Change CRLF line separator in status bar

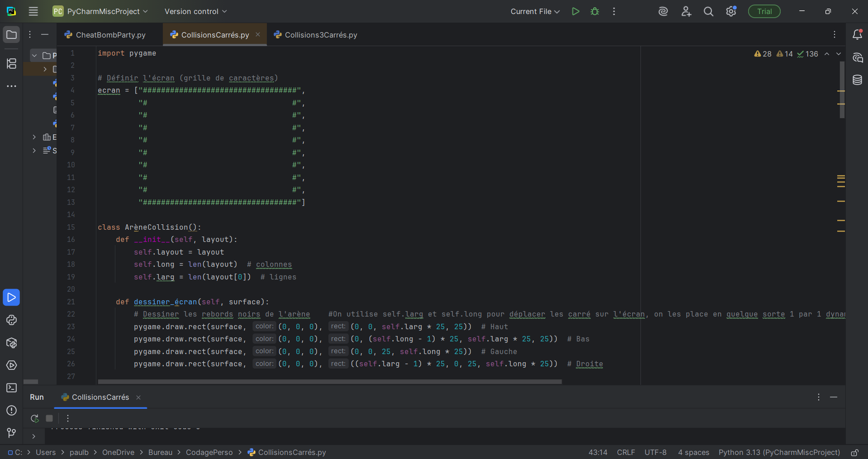[626, 452]
